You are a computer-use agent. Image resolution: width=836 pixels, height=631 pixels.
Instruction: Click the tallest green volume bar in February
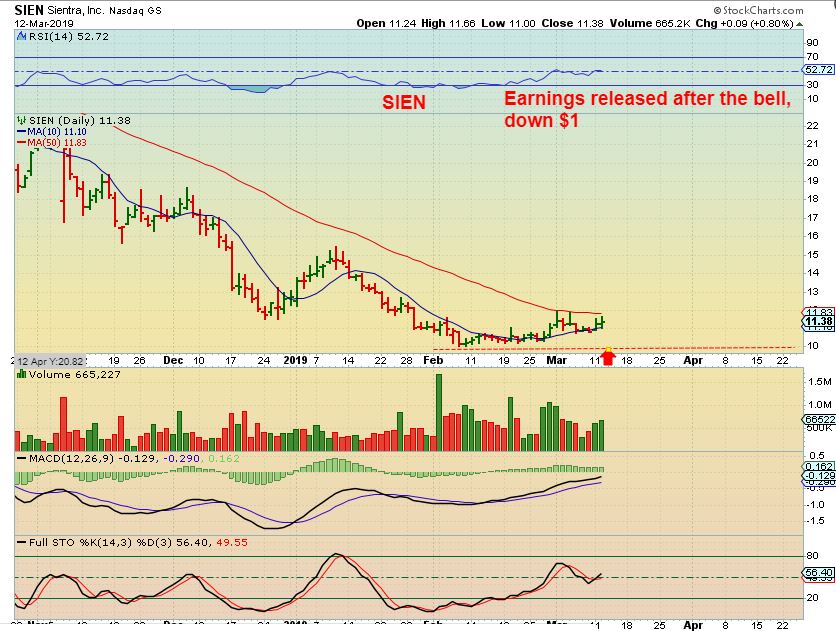point(439,412)
